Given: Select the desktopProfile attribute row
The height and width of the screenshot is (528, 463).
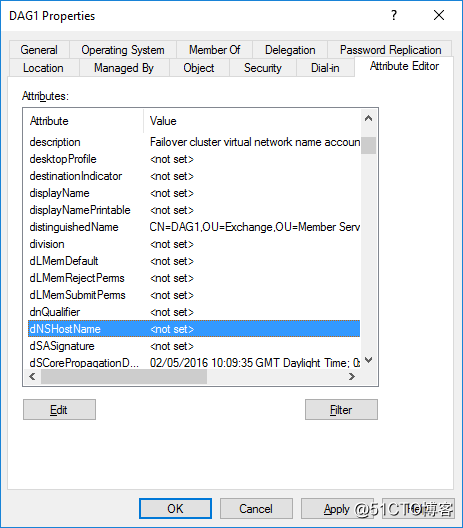Looking at the screenshot, I should tap(194, 159).
